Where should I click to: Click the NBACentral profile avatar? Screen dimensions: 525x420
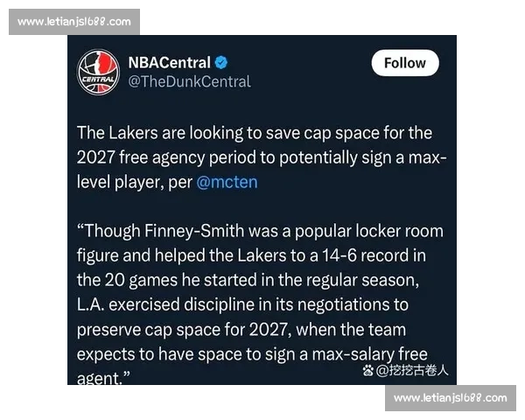click(99, 72)
